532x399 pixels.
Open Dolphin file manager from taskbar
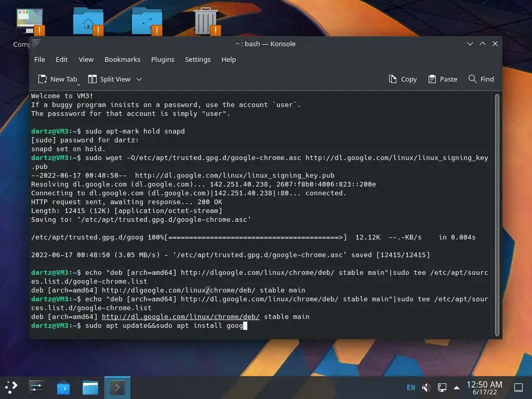click(90, 387)
